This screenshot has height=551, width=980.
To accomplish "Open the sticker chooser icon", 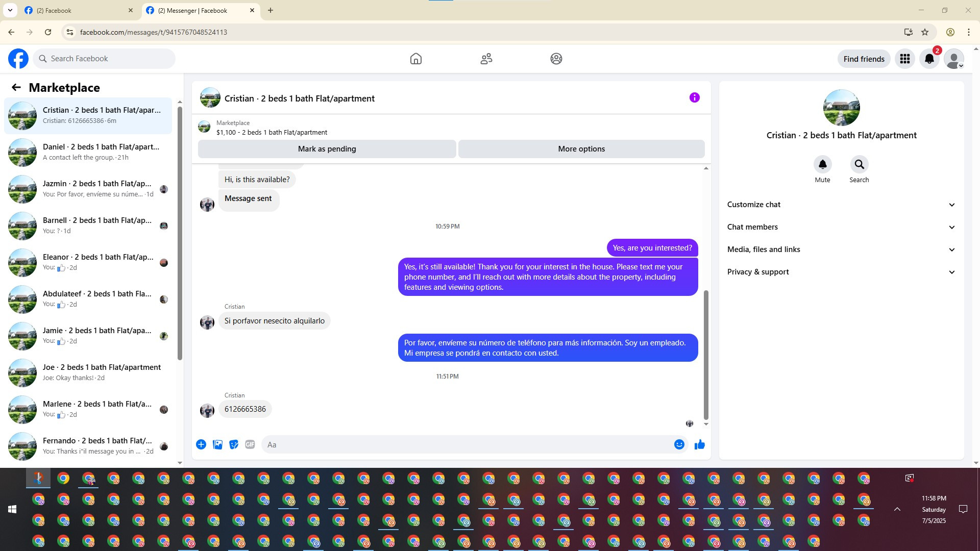I will click(234, 444).
